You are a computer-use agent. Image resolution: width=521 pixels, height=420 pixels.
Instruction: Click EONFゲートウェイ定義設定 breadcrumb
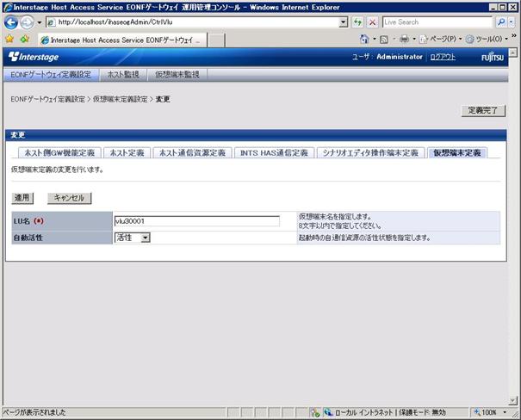pyautogui.click(x=48, y=99)
